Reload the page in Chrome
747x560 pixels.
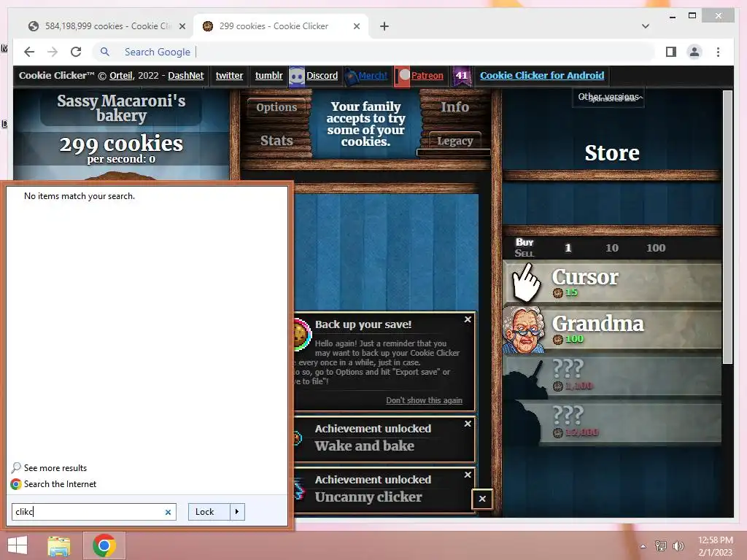pos(76,52)
